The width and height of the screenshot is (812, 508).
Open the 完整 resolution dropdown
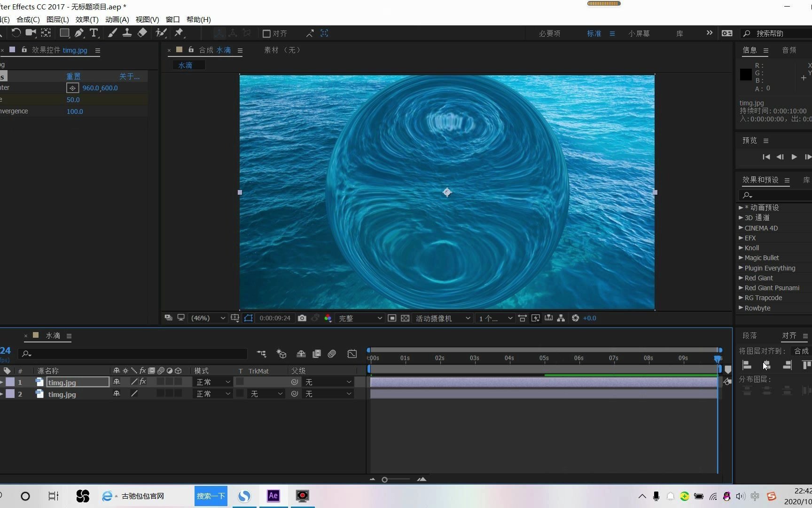coord(360,318)
